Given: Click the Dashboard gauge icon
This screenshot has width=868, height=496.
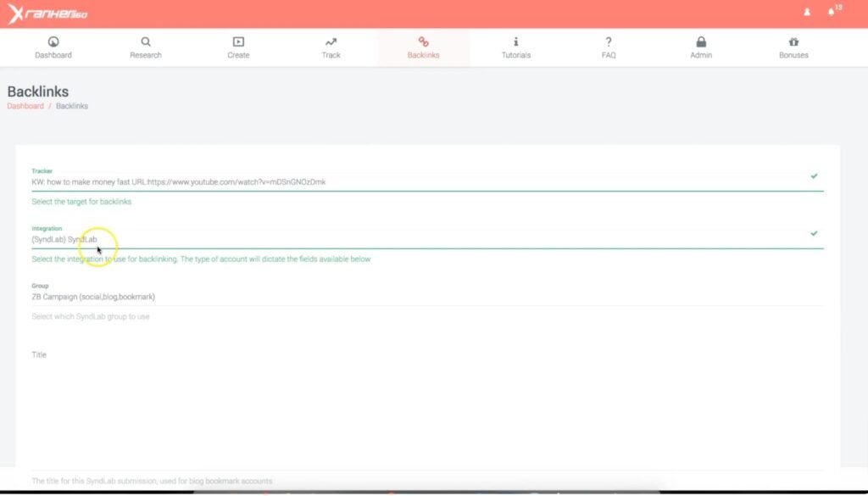Looking at the screenshot, I should click(x=53, y=42).
